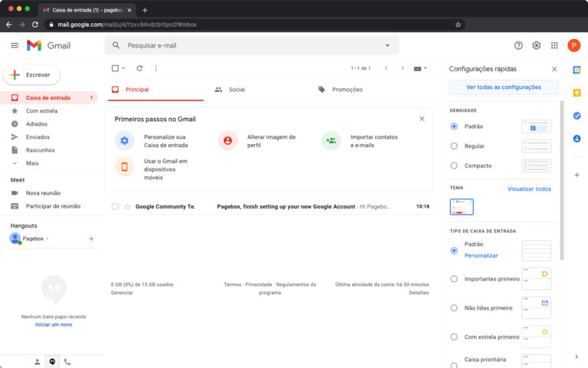Open the settings gear icon
588x368 pixels.
coord(536,45)
